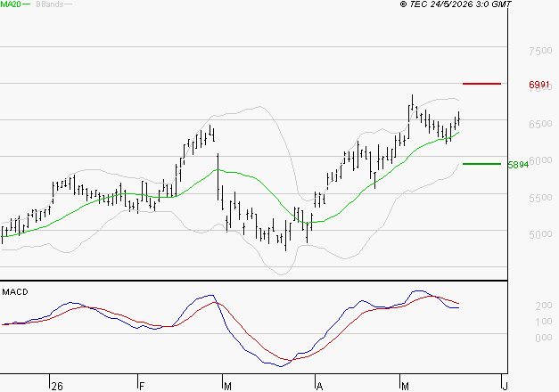Click the 5500 price axis label
Screen dimensions: 559x392
(x=540, y=198)
